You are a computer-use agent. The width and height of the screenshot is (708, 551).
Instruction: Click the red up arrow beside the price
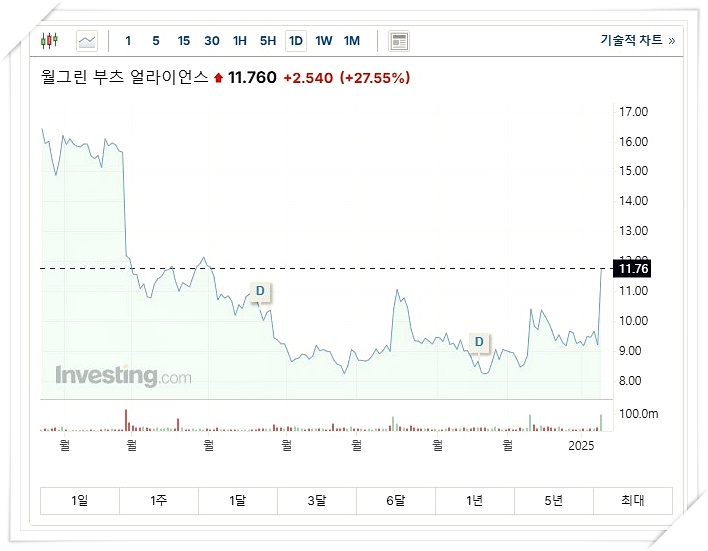coord(219,78)
